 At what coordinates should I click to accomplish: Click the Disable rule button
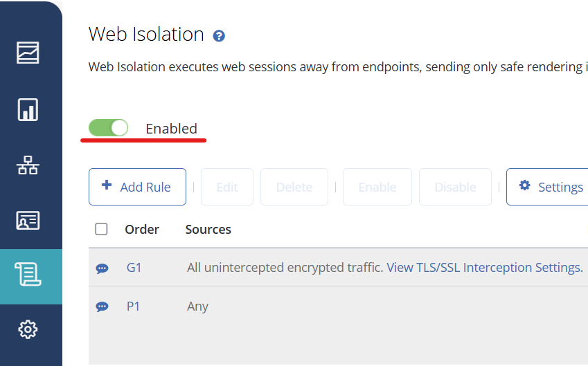[455, 187]
